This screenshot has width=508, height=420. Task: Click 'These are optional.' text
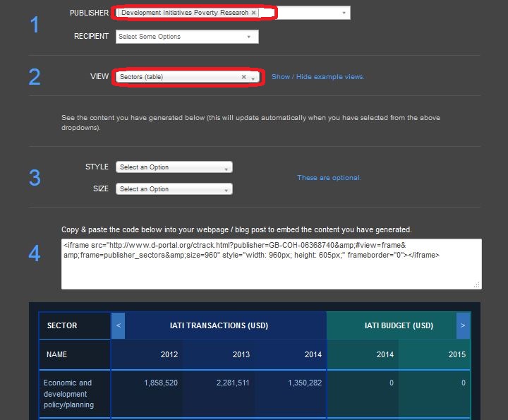[x=329, y=178]
